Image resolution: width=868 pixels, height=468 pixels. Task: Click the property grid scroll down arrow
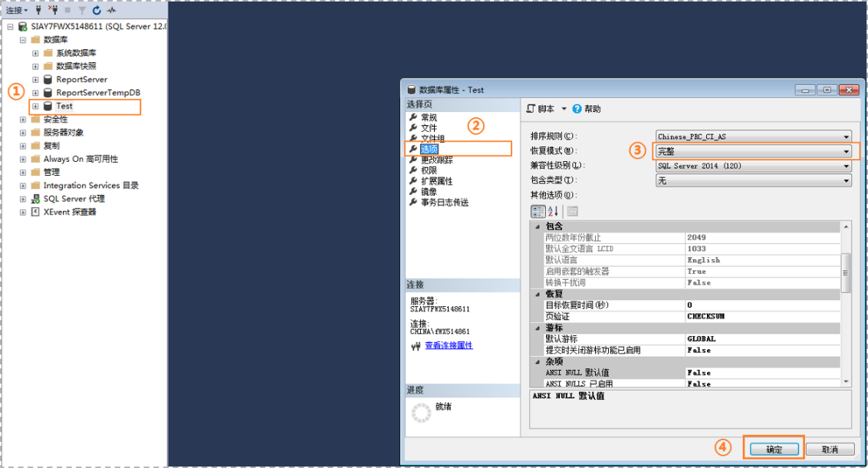pyautogui.click(x=845, y=381)
